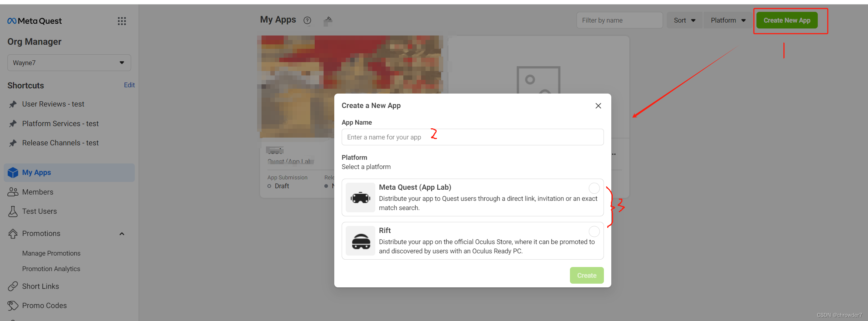Click the Draft submission status
Viewport: 868px width, 321px height.
(x=278, y=186)
